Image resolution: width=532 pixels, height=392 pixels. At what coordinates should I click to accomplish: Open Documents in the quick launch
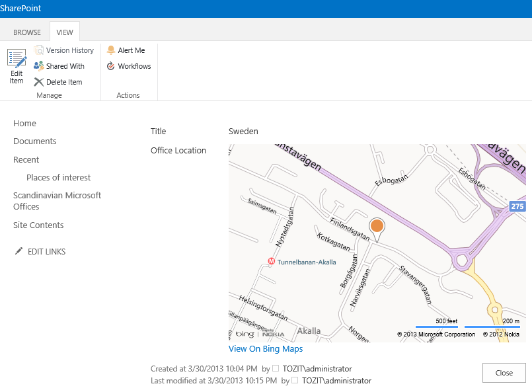click(34, 141)
